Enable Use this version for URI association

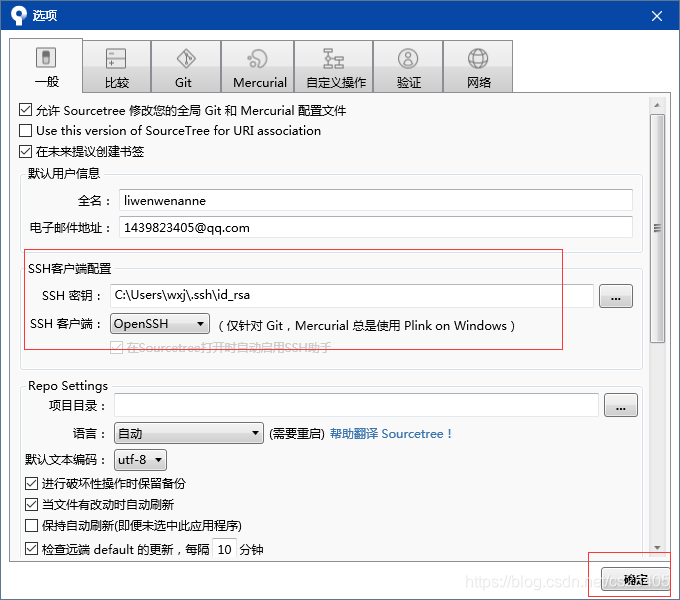(26, 130)
